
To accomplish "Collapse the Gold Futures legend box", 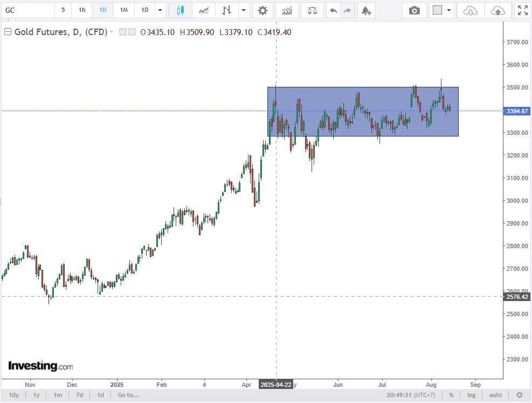I will (x=8, y=32).
